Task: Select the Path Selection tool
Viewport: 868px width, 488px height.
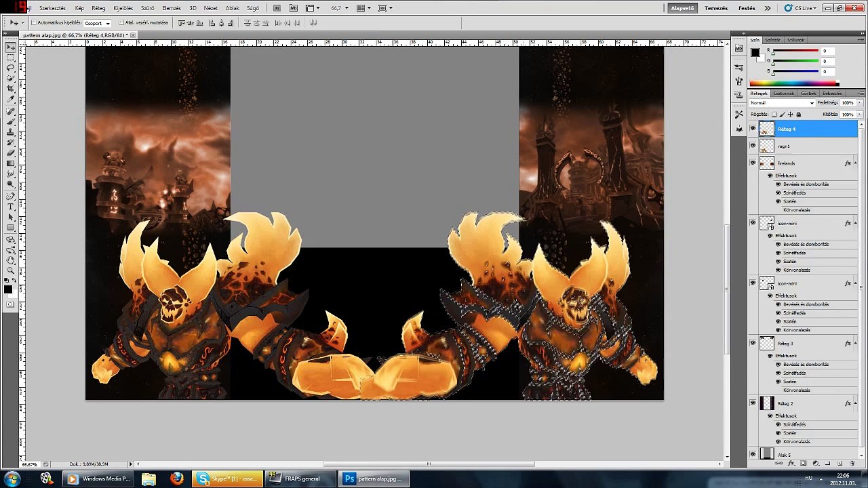Action: click(x=11, y=217)
